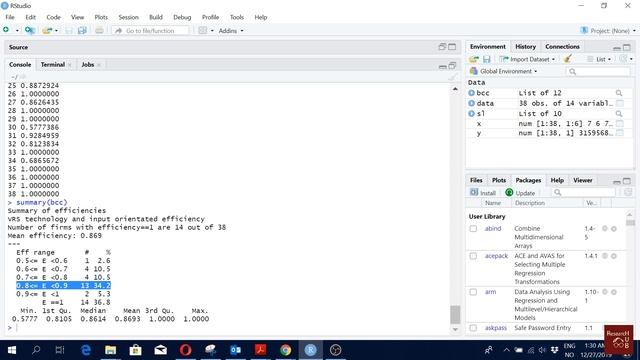This screenshot has width=640, height=360.
Task: Tick the arm package checkbox
Action: coord(473,292)
